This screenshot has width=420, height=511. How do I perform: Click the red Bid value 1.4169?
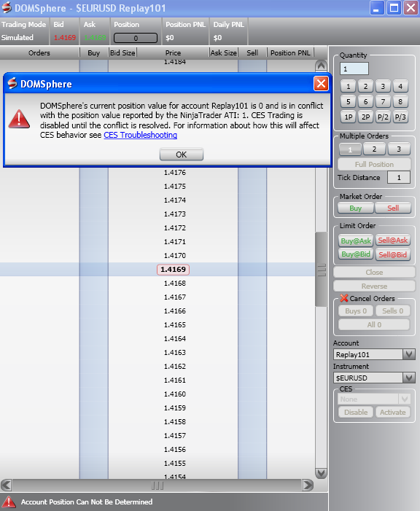click(x=65, y=38)
